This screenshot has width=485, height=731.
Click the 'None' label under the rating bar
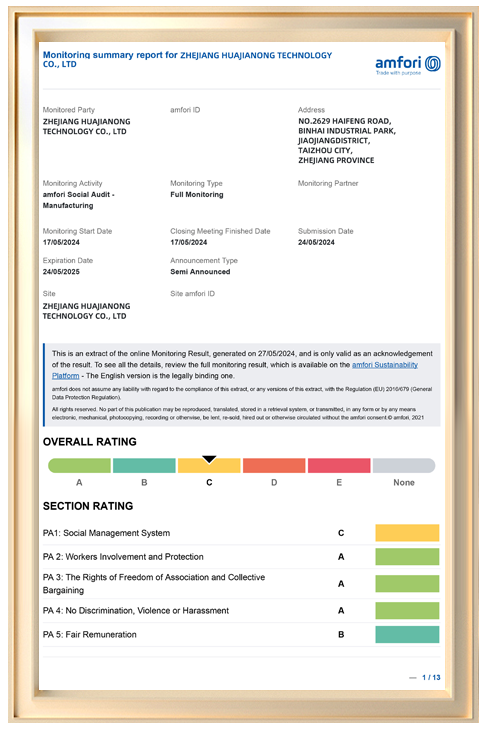click(404, 483)
